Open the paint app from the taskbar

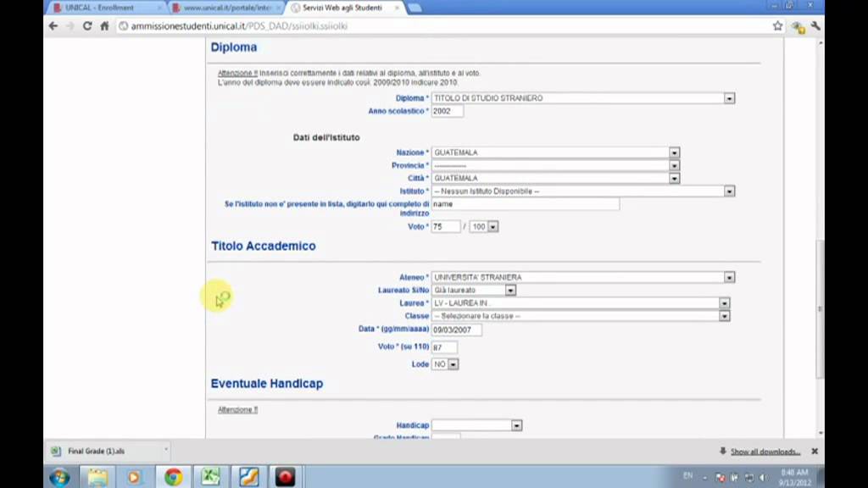pos(248,477)
